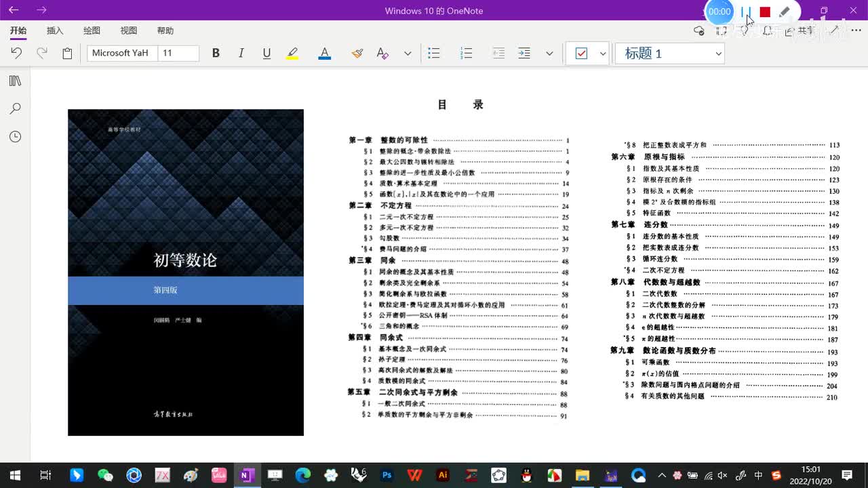This screenshot has width=868, height=488.
Task: Click the clock showing 15:01
Action: tap(810, 469)
